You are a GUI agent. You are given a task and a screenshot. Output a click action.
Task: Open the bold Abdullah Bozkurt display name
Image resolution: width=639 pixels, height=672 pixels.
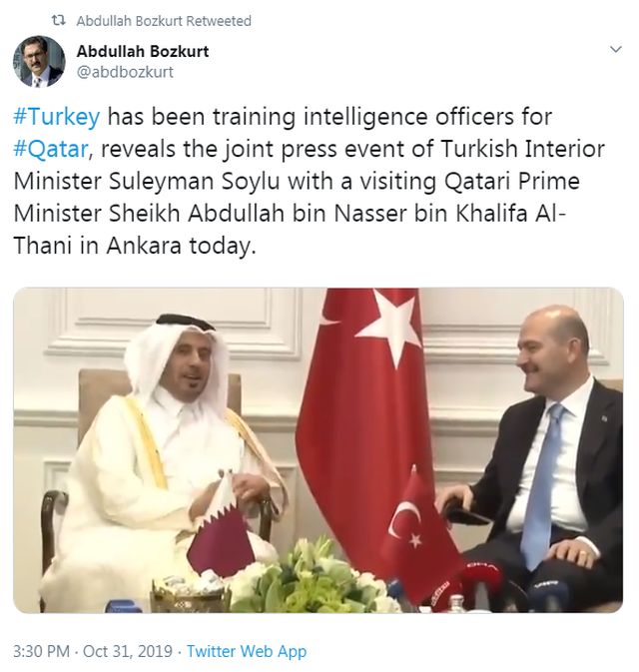coord(143,52)
